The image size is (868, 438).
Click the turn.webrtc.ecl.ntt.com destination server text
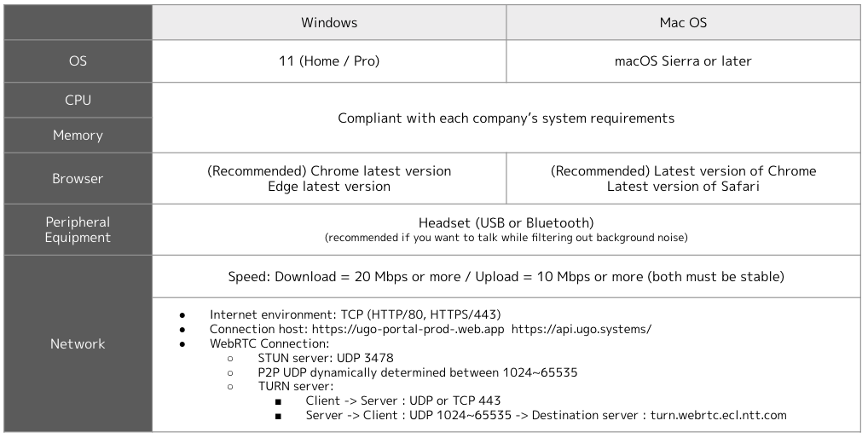click(718, 415)
